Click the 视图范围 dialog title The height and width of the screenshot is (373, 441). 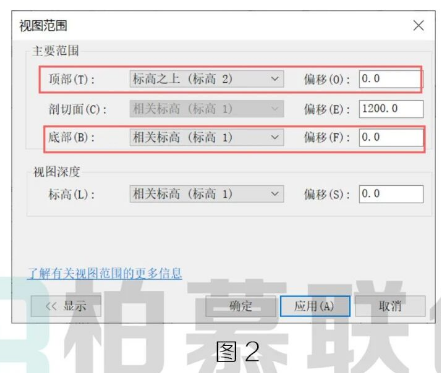(x=43, y=26)
